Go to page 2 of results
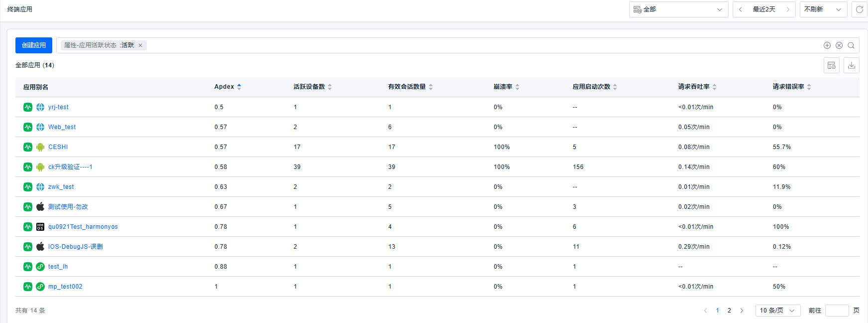 [729, 311]
